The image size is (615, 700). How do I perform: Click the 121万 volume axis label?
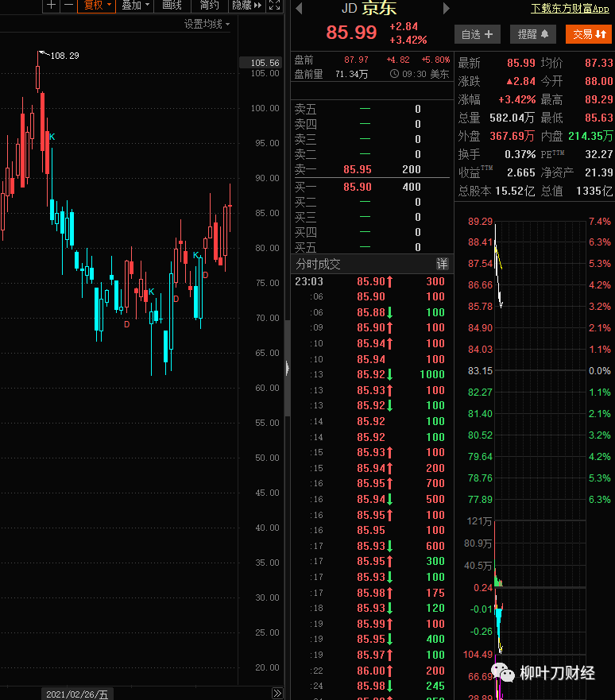(x=479, y=521)
